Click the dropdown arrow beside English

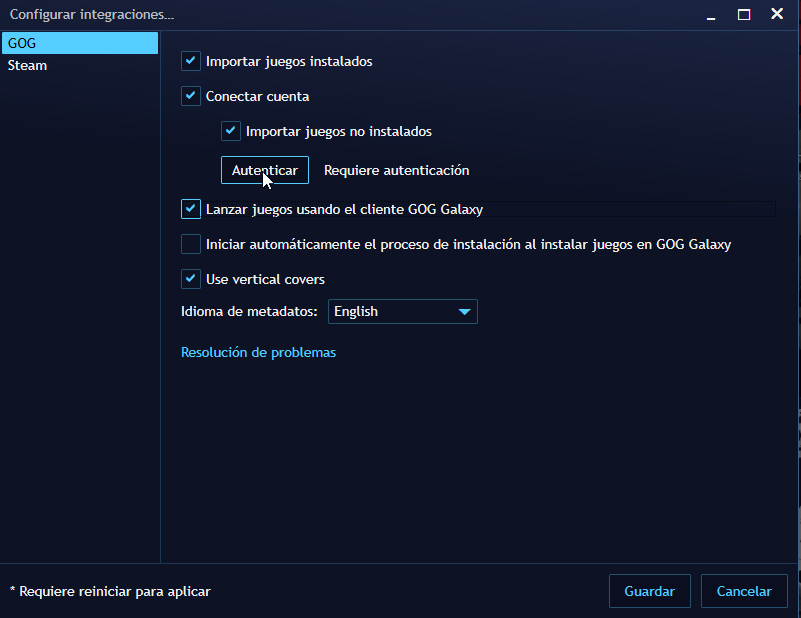(464, 311)
